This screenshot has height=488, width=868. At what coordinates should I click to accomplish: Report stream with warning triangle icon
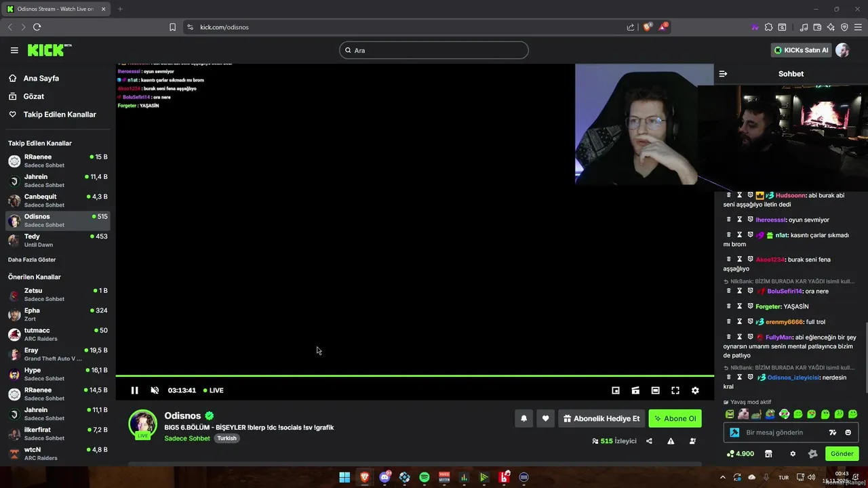pyautogui.click(x=671, y=441)
